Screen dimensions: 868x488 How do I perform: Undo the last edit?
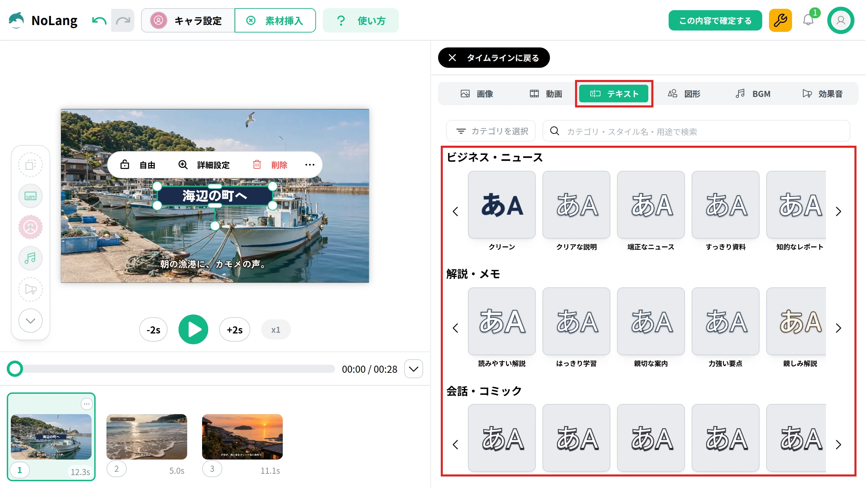tap(99, 21)
